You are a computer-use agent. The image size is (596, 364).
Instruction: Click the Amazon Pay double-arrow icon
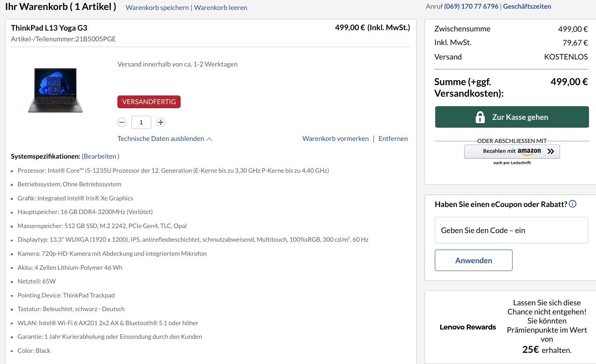551,151
